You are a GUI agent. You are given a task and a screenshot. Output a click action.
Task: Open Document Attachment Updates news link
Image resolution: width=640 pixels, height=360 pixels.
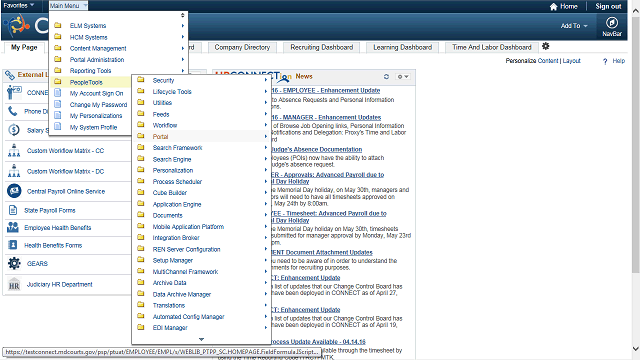click(322, 252)
